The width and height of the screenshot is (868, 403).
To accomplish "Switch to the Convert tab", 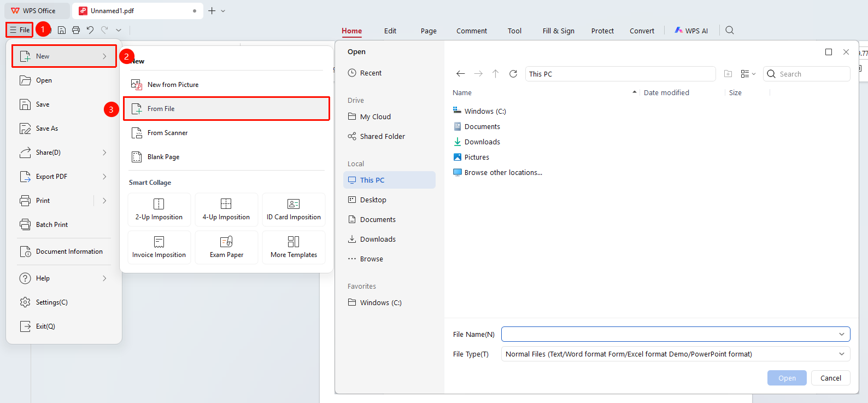I will [x=642, y=31].
